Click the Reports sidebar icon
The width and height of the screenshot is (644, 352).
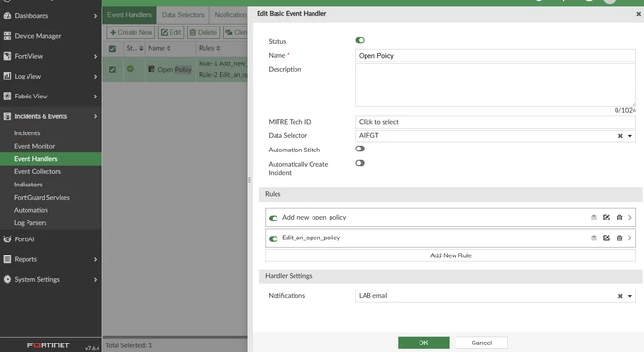[7, 259]
